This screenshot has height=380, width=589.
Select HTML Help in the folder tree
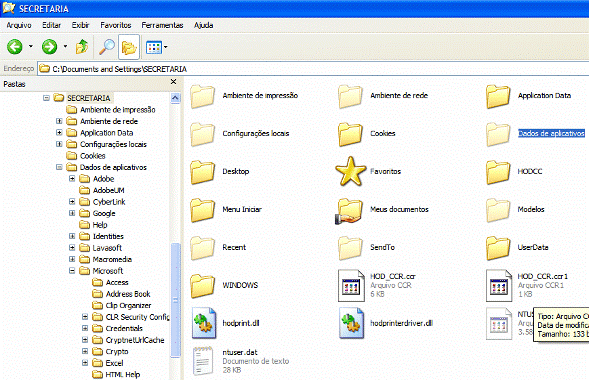[122, 375]
